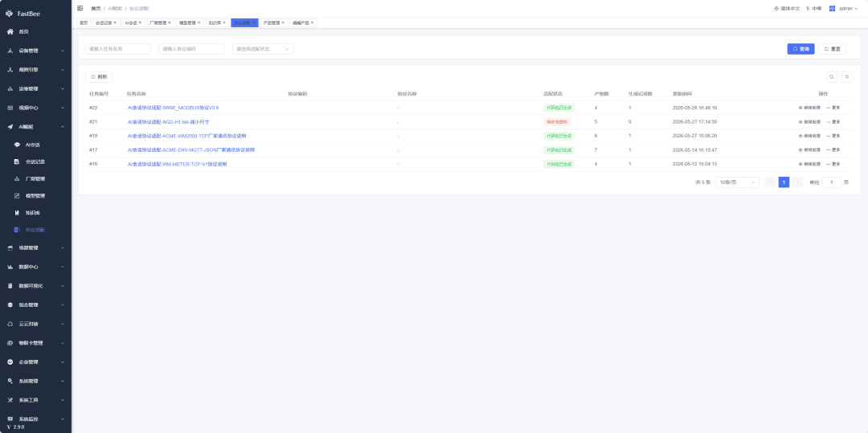
Task: Click the 数据中心 chart icon
Action: pyautogui.click(x=10, y=267)
